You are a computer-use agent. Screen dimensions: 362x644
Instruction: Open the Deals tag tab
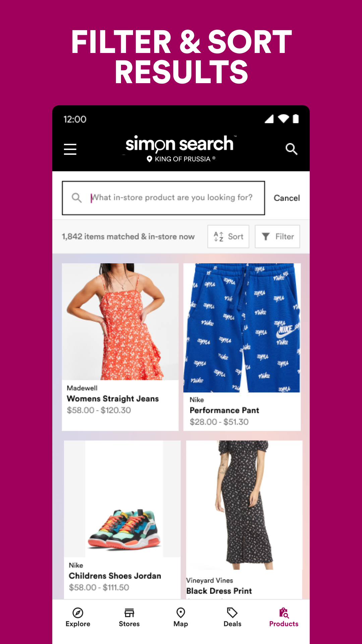click(x=232, y=618)
